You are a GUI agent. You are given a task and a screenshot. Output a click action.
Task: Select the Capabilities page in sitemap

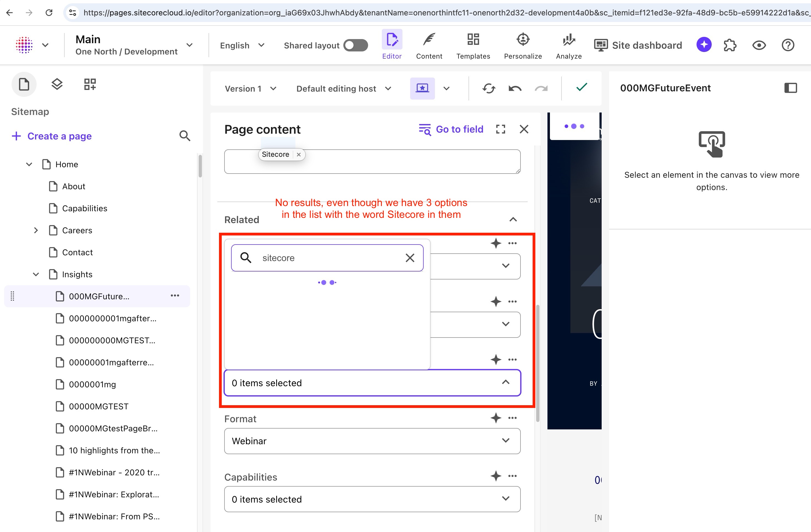tap(84, 208)
